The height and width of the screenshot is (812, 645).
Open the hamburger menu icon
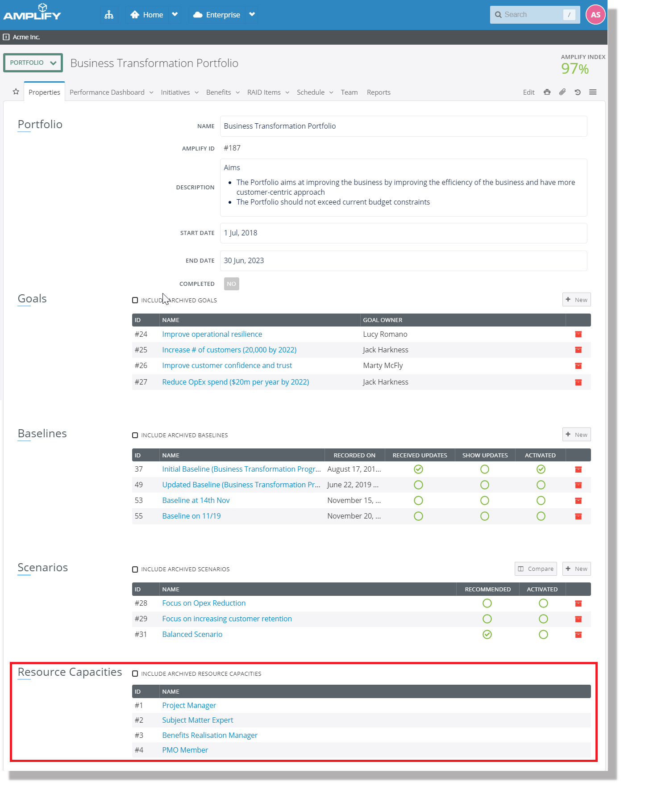pyautogui.click(x=593, y=92)
